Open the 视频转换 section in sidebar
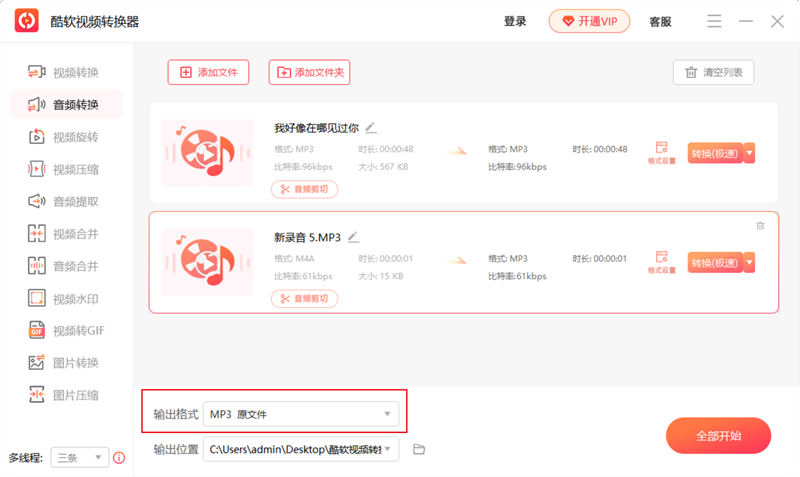This screenshot has height=477, width=800. (63, 72)
